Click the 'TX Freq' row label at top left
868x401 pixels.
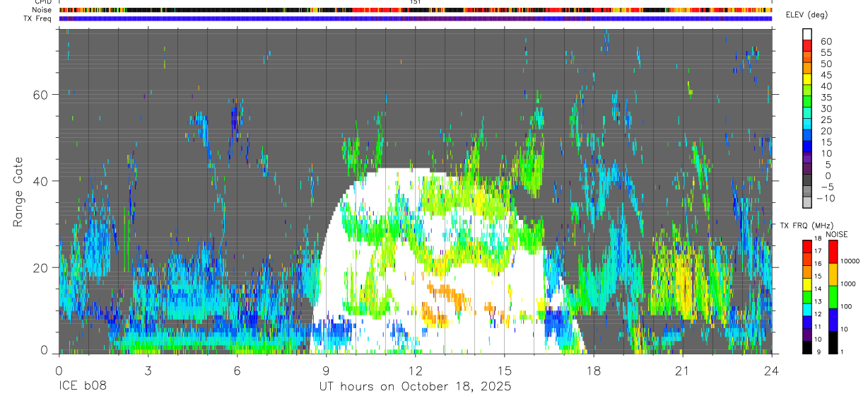tap(37, 18)
